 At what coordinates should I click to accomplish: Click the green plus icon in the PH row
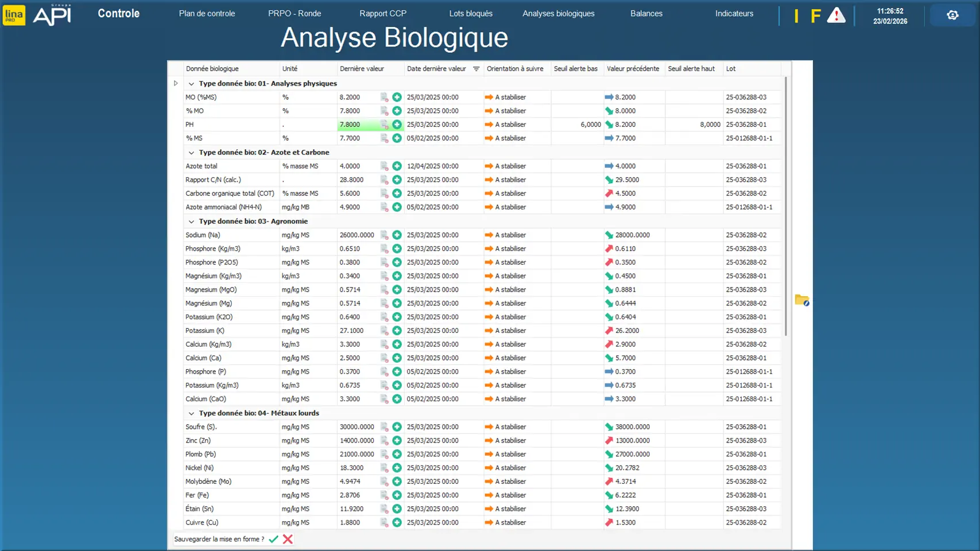point(397,125)
